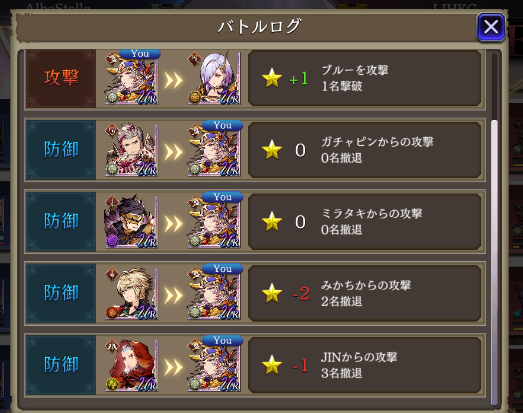Screen dimensions: 523x413
Task: Click the purple-haired ブルー character portrait
Action: coord(214,78)
